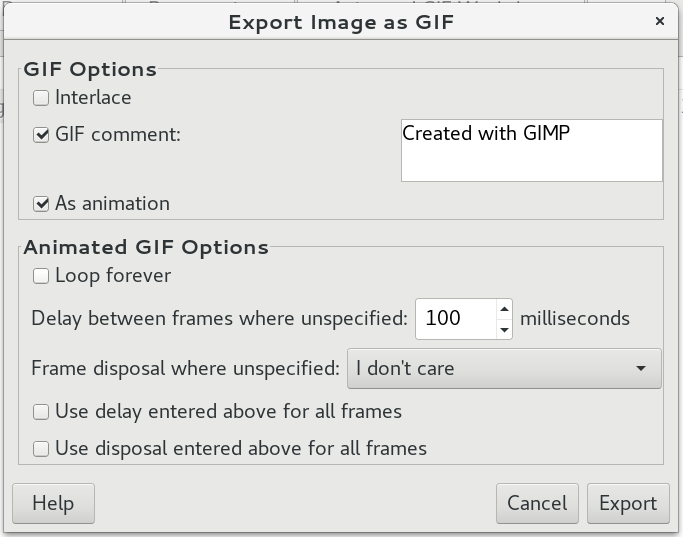Viewport: 683px width, 537px height.
Task: Click the As animation label
Action: point(112,204)
